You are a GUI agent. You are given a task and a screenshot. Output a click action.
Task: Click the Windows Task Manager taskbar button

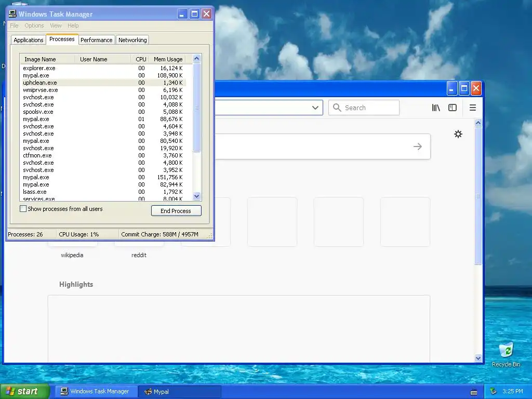point(96,392)
